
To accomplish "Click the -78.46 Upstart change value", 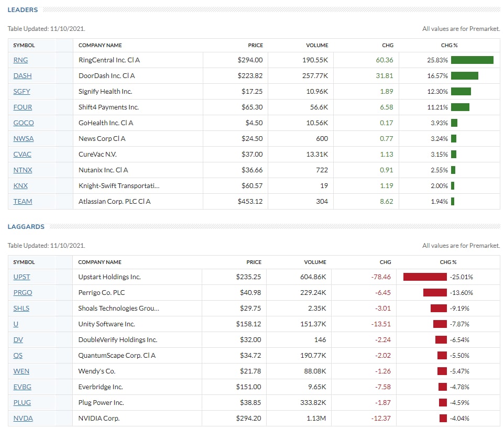I will click(x=381, y=277).
